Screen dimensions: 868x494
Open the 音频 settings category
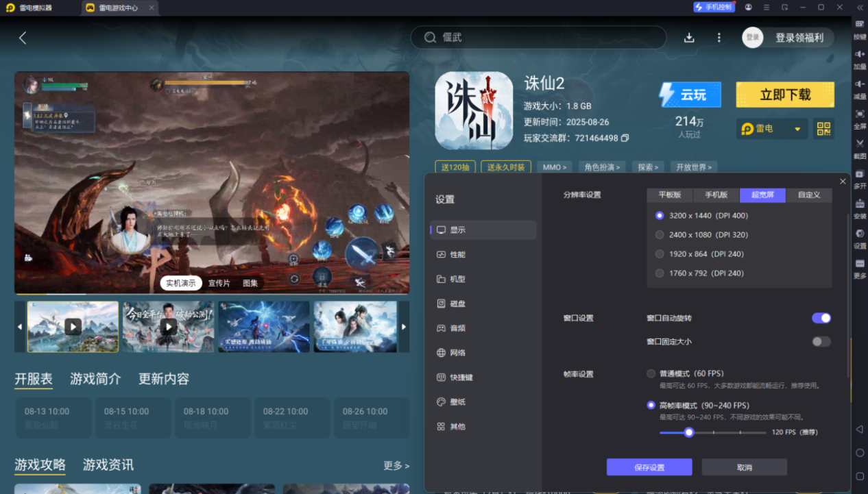[x=483, y=328]
